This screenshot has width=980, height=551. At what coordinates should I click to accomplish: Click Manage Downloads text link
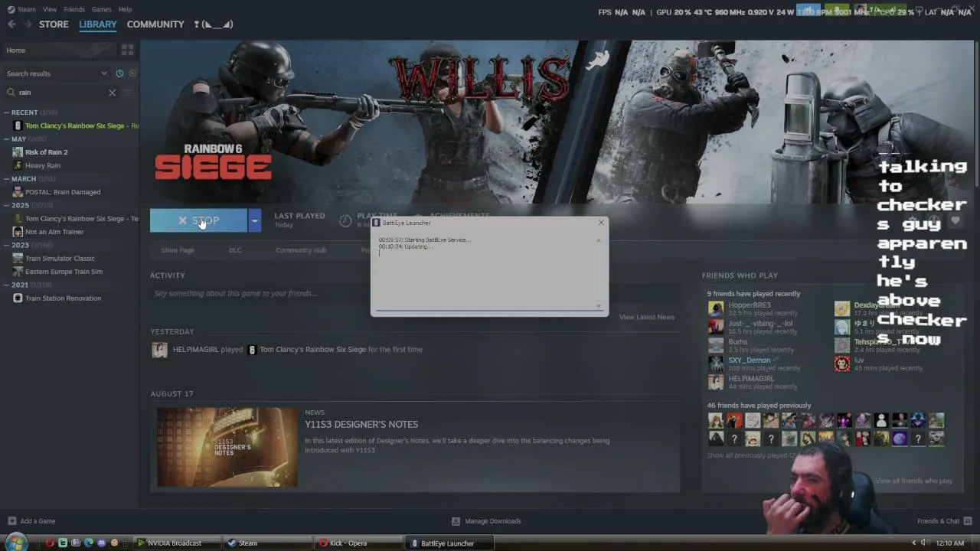pyautogui.click(x=493, y=521)
